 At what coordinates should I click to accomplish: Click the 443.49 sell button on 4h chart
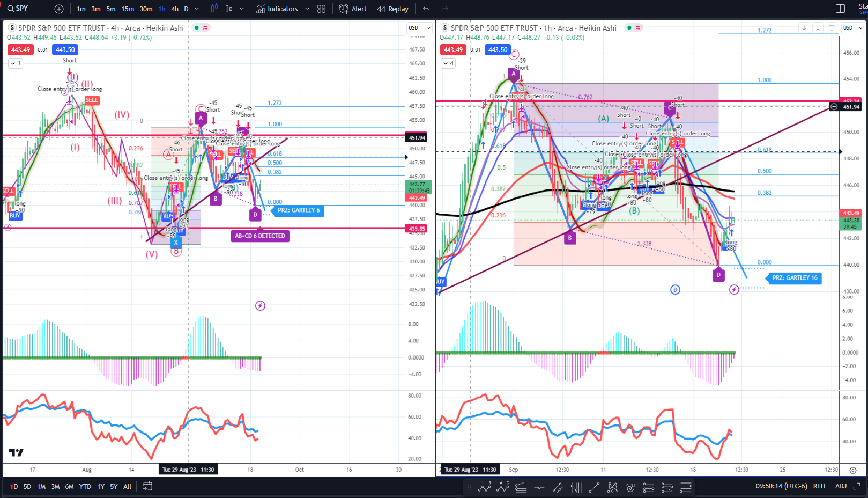point(20,50)
